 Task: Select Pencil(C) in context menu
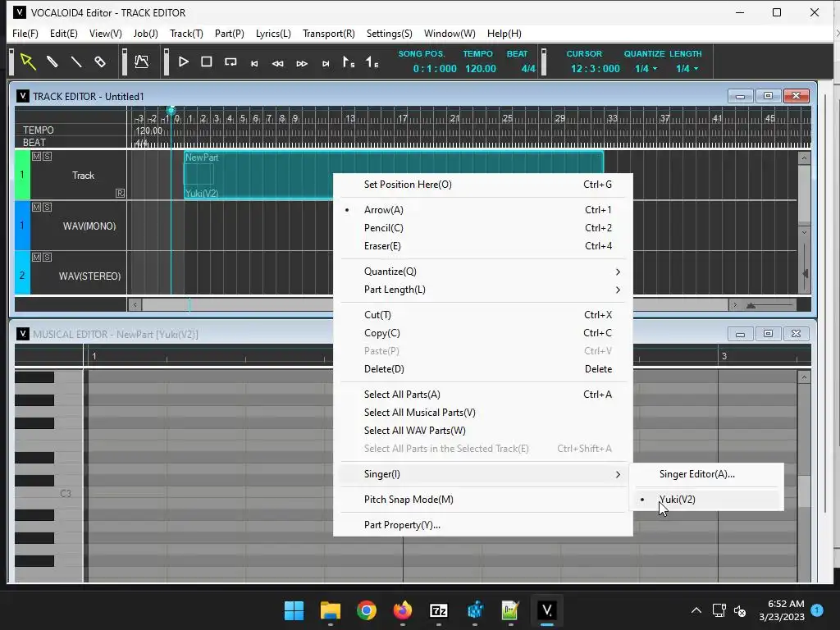click(482, 228)
